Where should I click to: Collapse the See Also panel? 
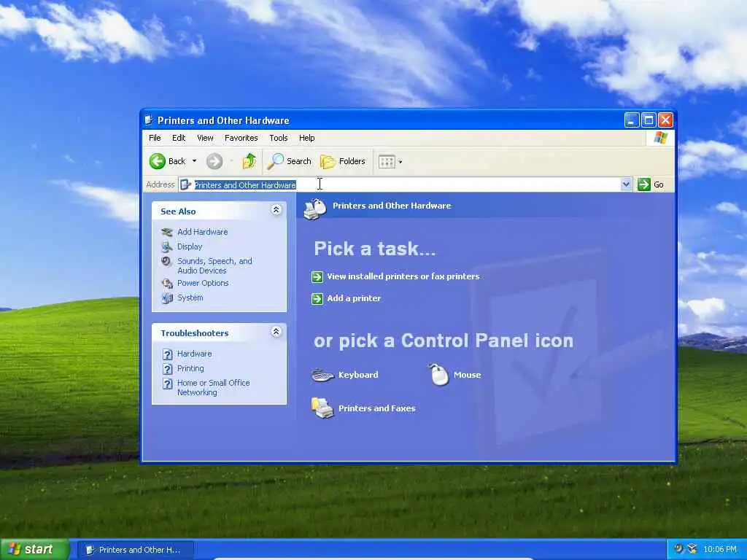(276, 210)
